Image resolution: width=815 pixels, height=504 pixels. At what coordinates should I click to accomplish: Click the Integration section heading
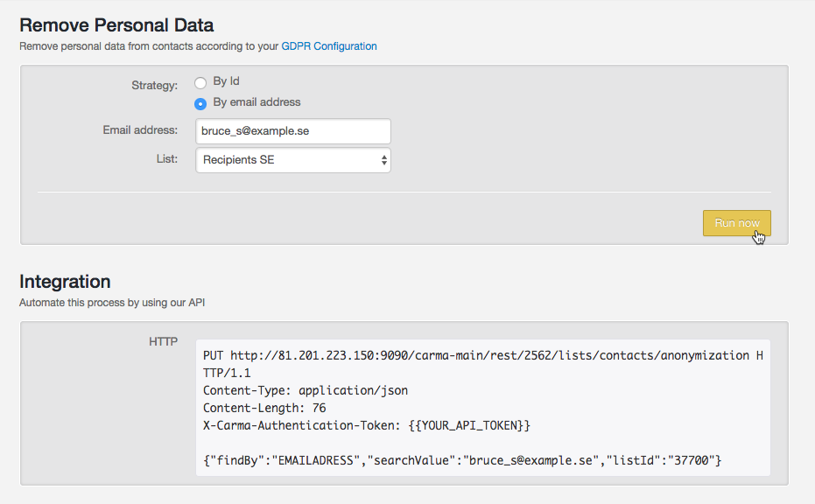tap(65, 282)
